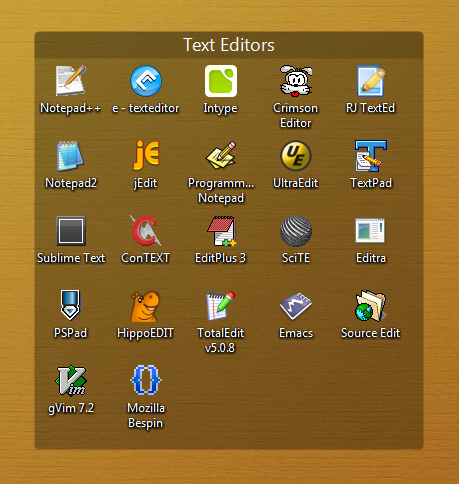Launch e - texteditor shortcut icon
Image resolution: width=459 pixels, height=484 pixels.
pyautogui.click(x=146, y=81)
